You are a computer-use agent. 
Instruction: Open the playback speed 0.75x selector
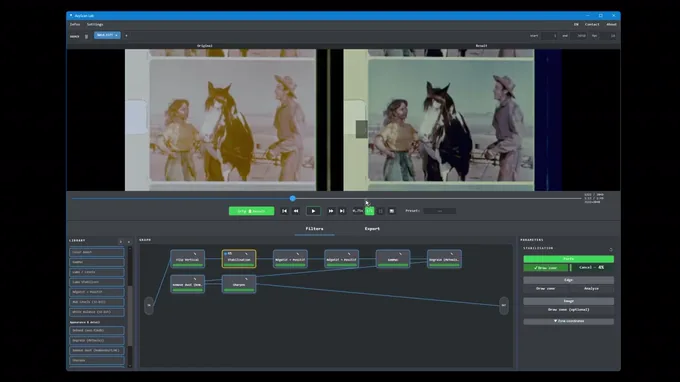point(357,211)
